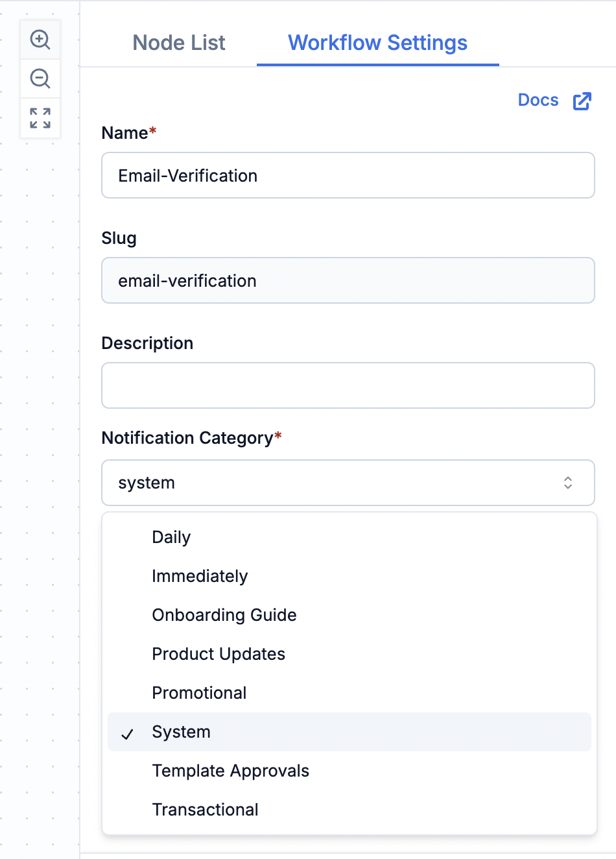Choose Promotional from the dropdown list
Viewport: 616px width, 859px height.
coord(199,693)
